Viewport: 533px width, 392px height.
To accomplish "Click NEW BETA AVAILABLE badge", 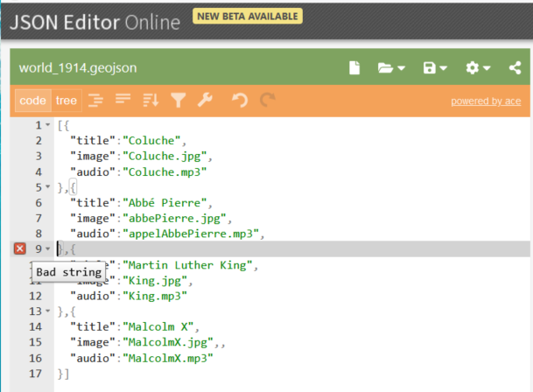I will pyautogui.click(x=248, y=17).
